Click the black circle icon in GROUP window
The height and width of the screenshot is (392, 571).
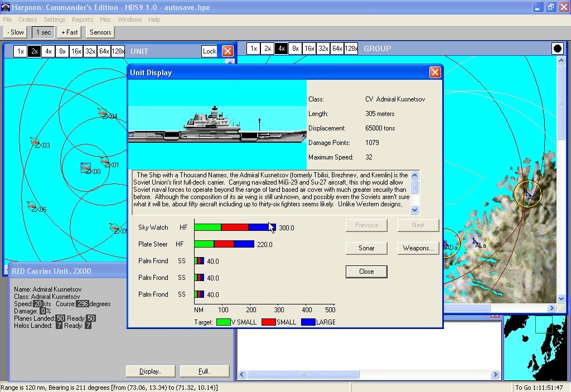click(557, 49)
